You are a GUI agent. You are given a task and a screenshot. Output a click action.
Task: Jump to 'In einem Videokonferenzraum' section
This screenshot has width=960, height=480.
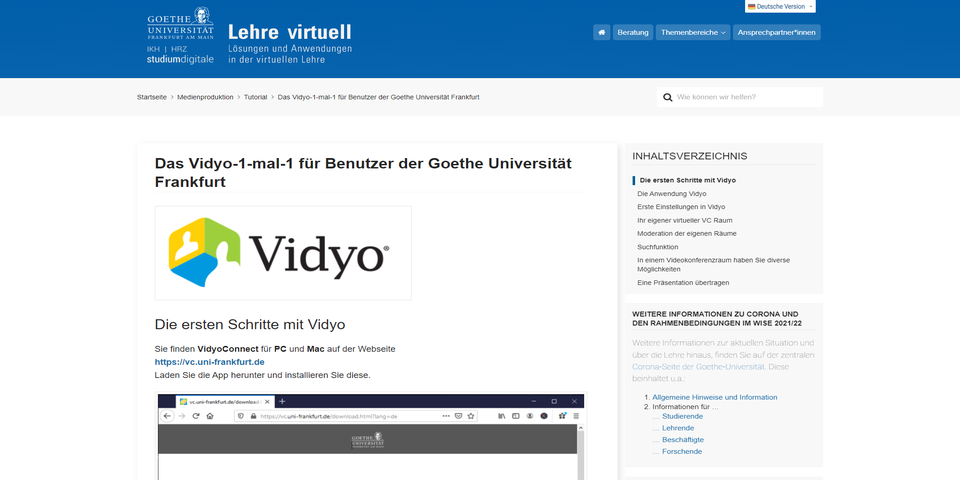(x=713, y=264)
